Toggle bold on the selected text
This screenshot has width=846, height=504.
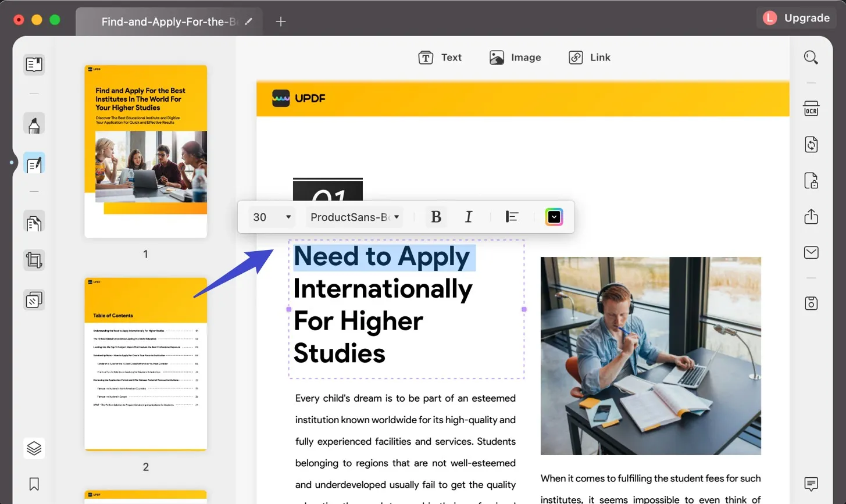click(x=436, y=216)
